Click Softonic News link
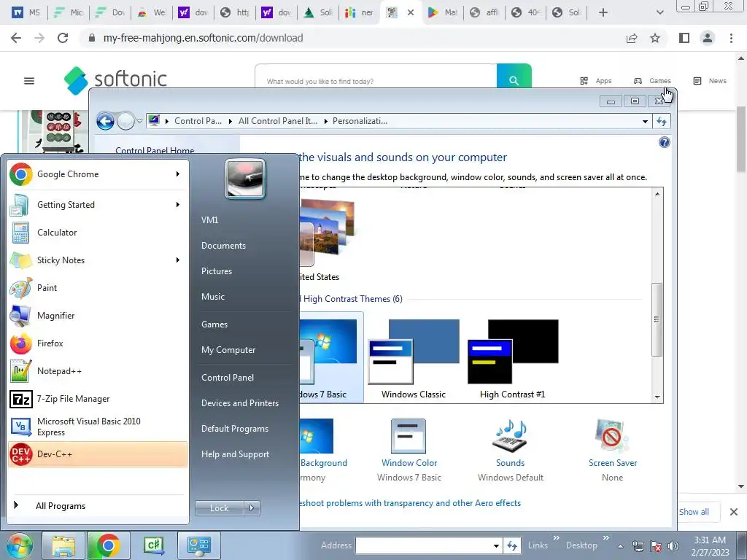The height and width of the screenshot is (560, 747). click(x=710, y=81)
